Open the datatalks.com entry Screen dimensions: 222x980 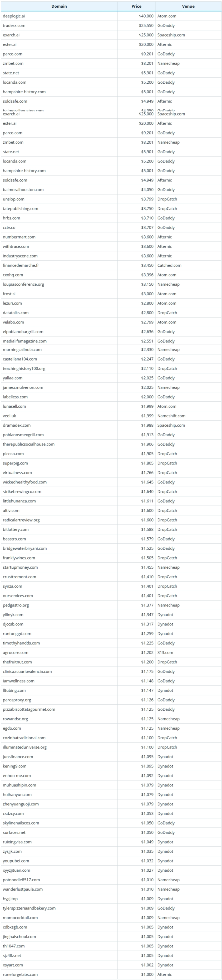pos(16,313)
